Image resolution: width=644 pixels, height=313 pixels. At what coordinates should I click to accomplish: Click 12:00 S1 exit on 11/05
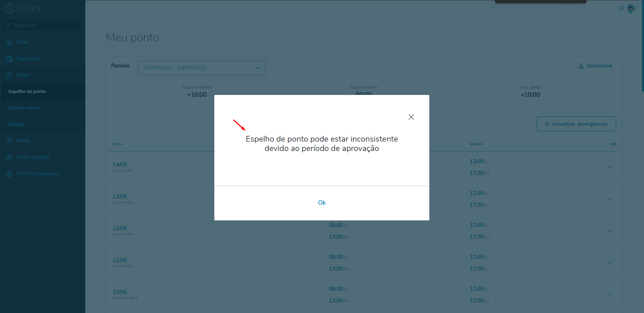[479, 257]
